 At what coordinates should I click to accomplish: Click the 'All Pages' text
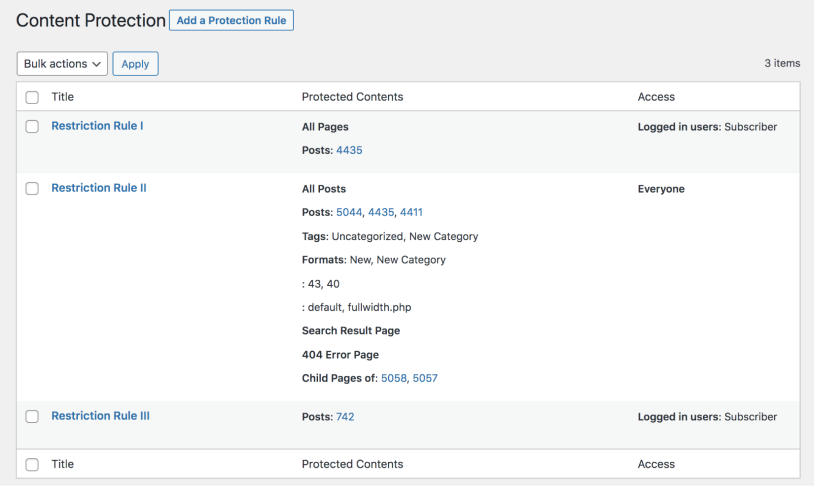pyautogui.click(x=325, y=127)
